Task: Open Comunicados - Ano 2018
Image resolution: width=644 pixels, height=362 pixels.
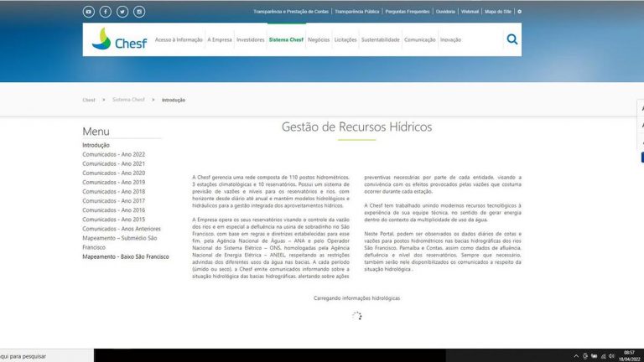Action: tap(114, 192)
